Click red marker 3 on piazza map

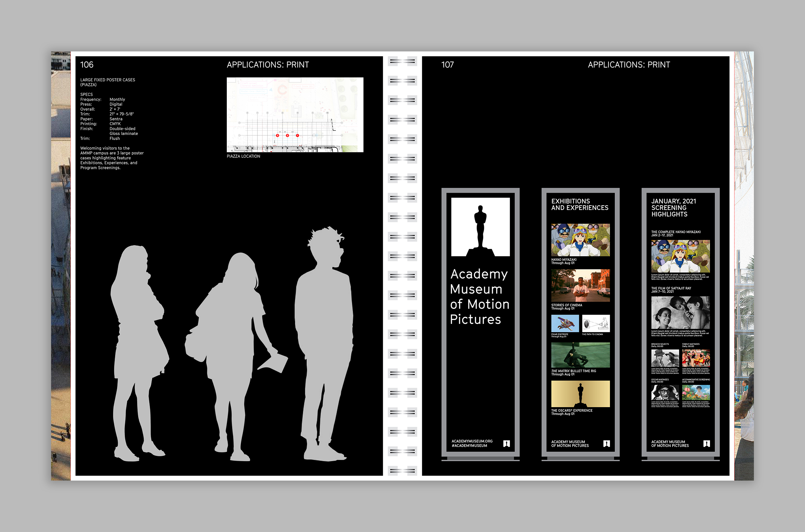point(277,135)
